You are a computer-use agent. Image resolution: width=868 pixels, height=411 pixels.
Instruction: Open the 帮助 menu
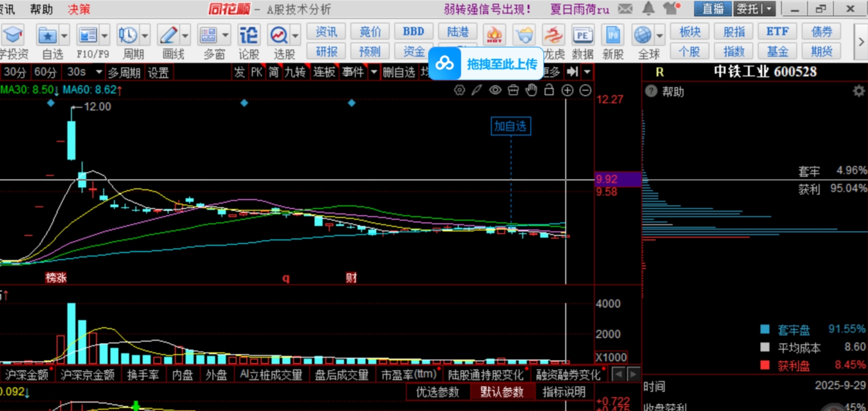[x=41, y=10]
